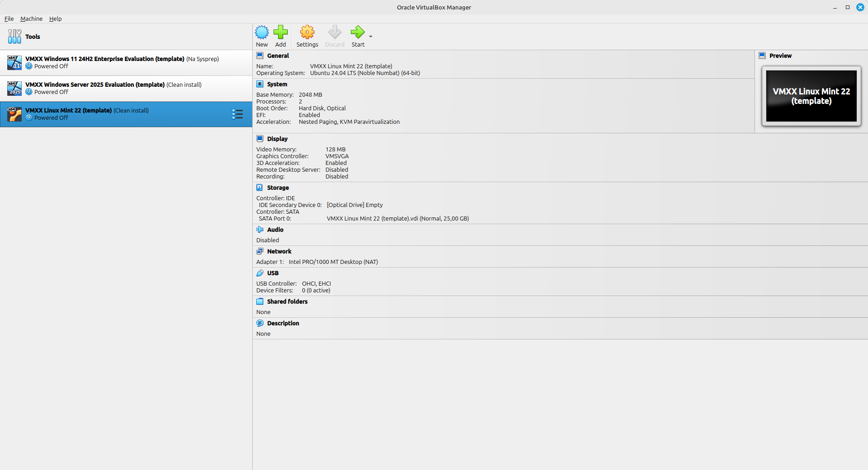Open the Linux Mint VM hamburger menu icon
The height and width of the screenshot is (470, 868).
pyautogui.click(x=237, y=114)
